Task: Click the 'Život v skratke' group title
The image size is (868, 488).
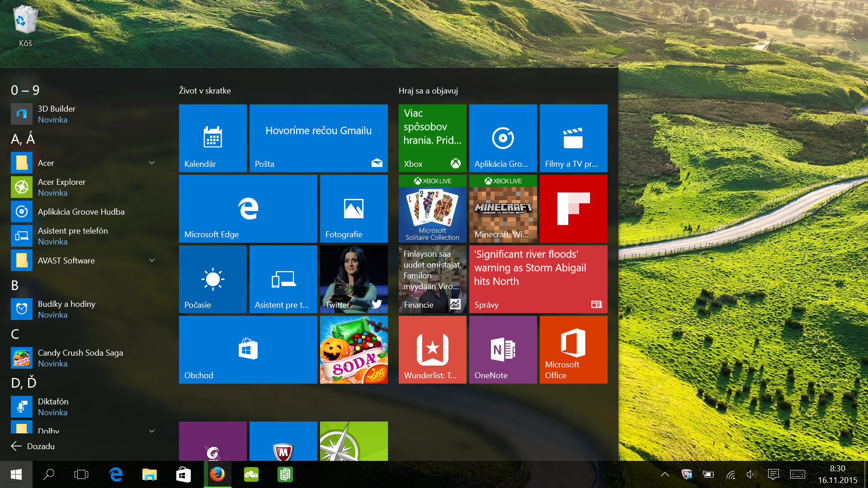Action: point(205,90)
